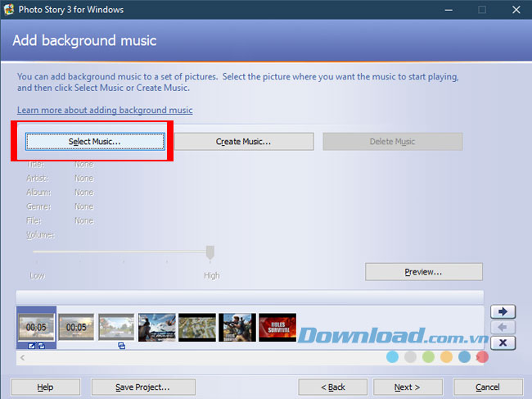Select the first thumbnail showing 00:05
Screen dimensions: 532x399
tap(36, 327)
